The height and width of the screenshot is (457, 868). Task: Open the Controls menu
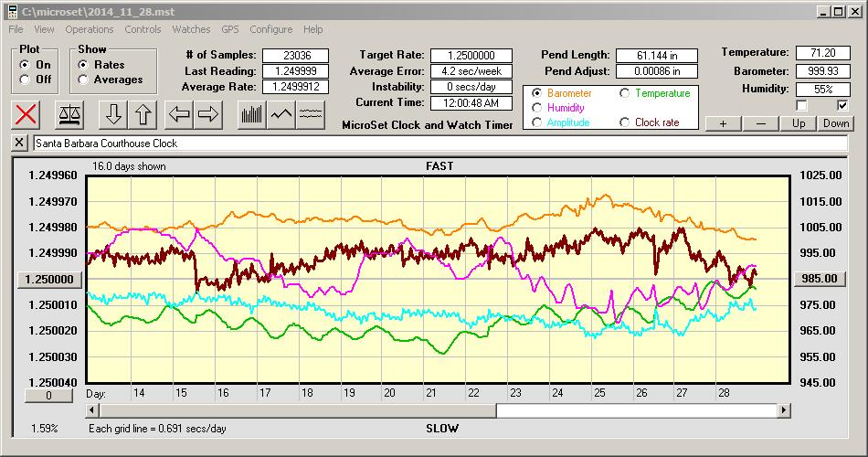(x=143, y=29)
